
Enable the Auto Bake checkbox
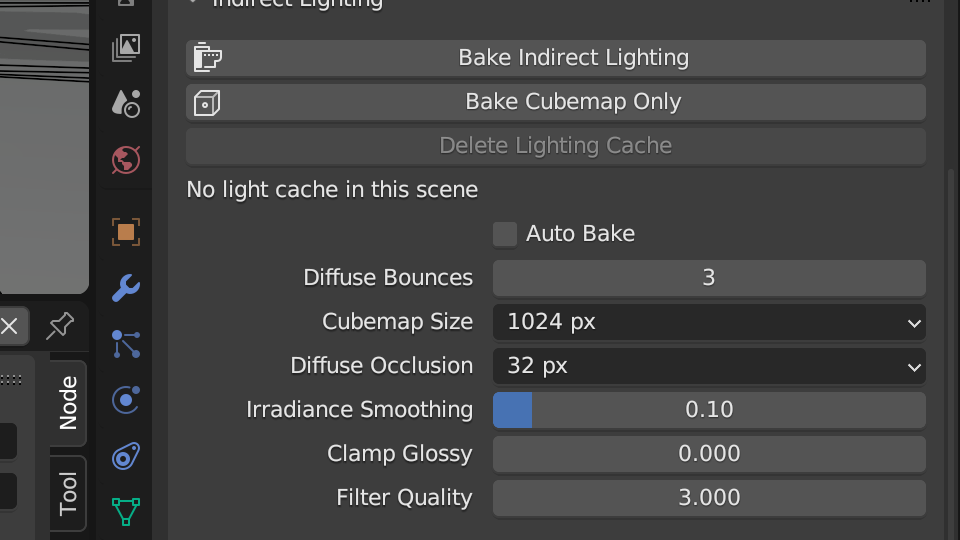click(505, 234)
